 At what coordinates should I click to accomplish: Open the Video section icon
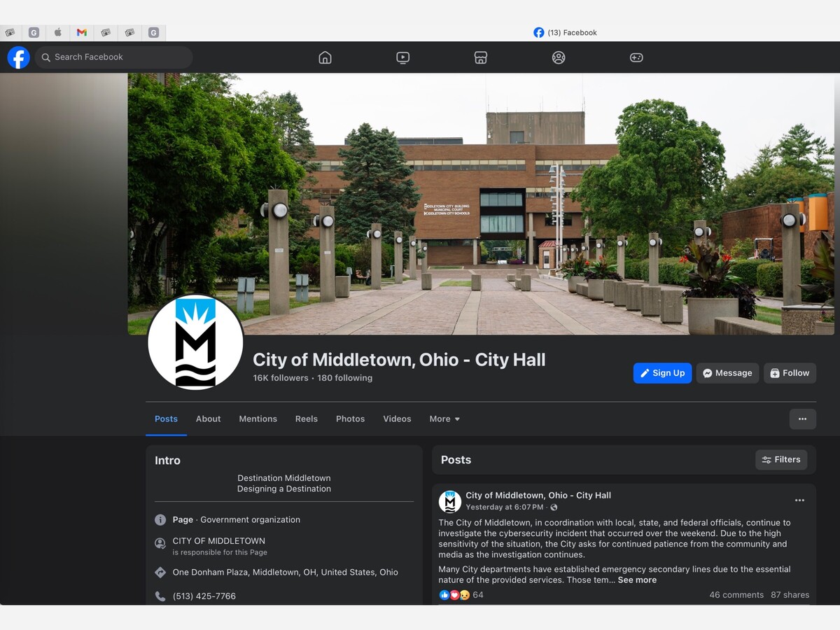pos(402,57)
